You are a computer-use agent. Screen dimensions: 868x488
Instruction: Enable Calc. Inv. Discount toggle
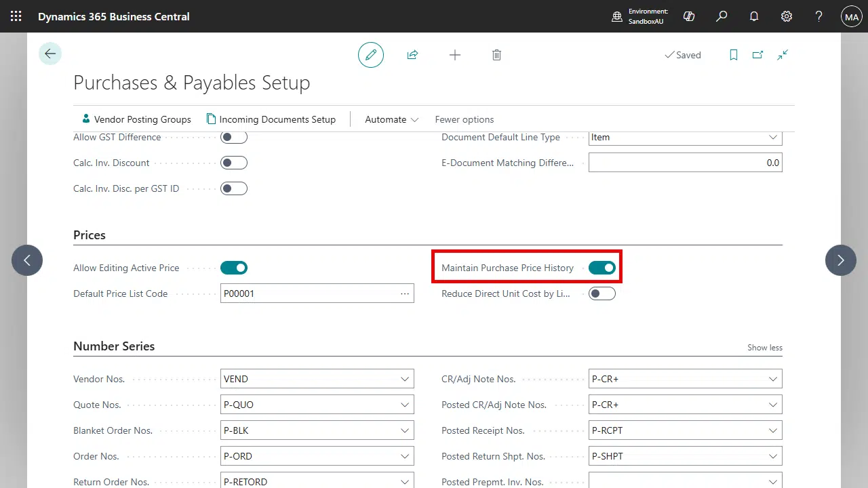coord(234,163)
